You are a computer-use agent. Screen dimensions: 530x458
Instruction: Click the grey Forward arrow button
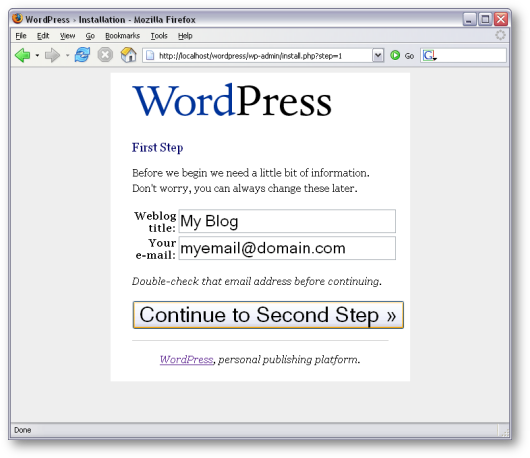tap(52, 55)
